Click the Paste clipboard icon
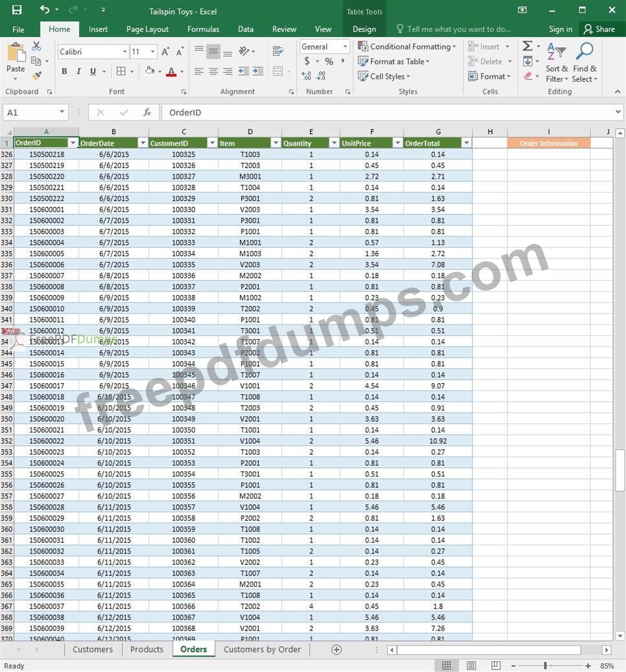 point(16,53)
